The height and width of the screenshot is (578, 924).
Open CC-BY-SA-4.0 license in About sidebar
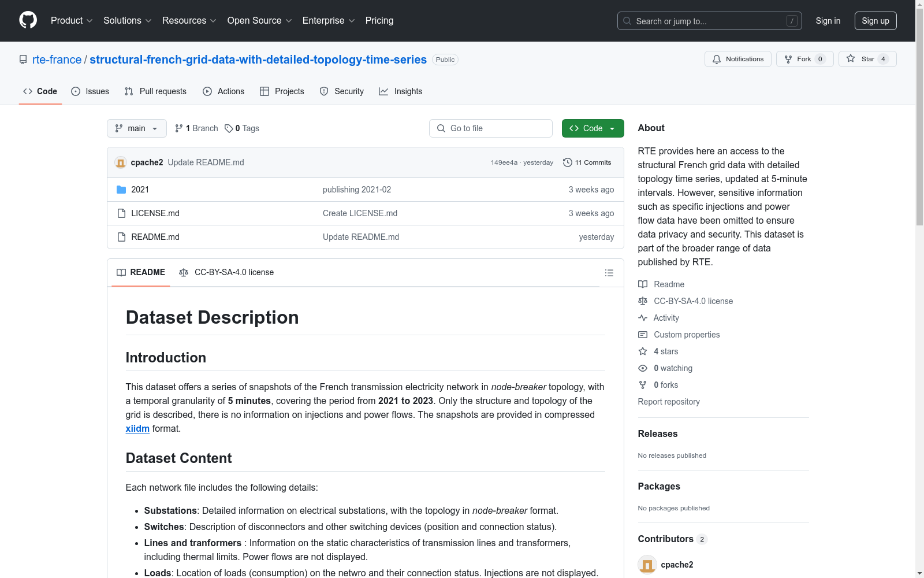[685, 301]
